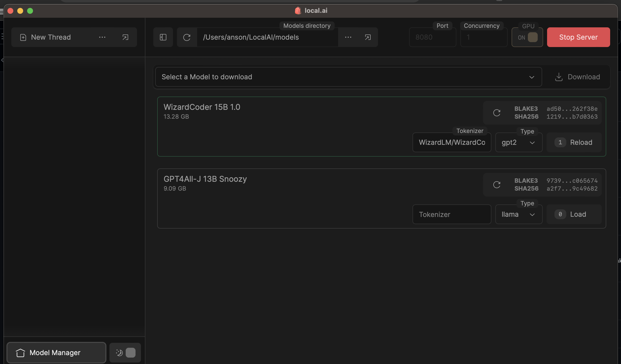Click the Concurrency input field
The width and height of the screenshot is (621, 364).
pos(484,37)
